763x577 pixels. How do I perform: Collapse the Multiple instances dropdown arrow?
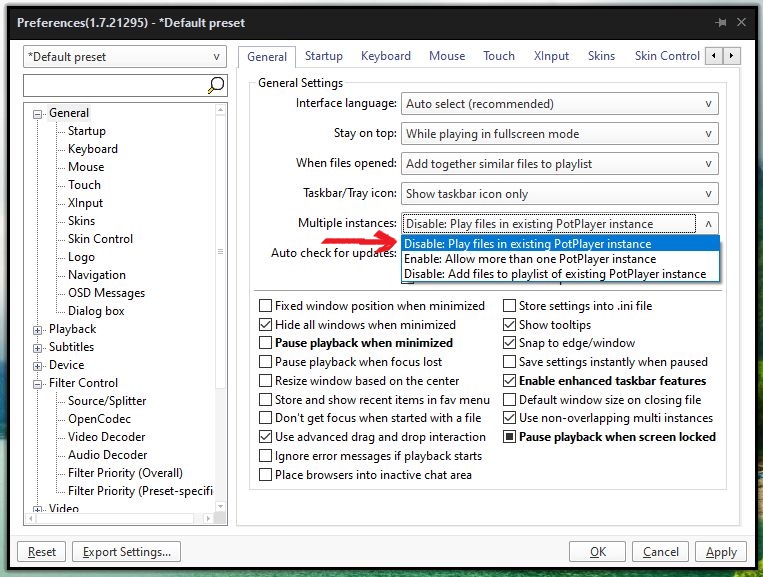coord(708,224)
